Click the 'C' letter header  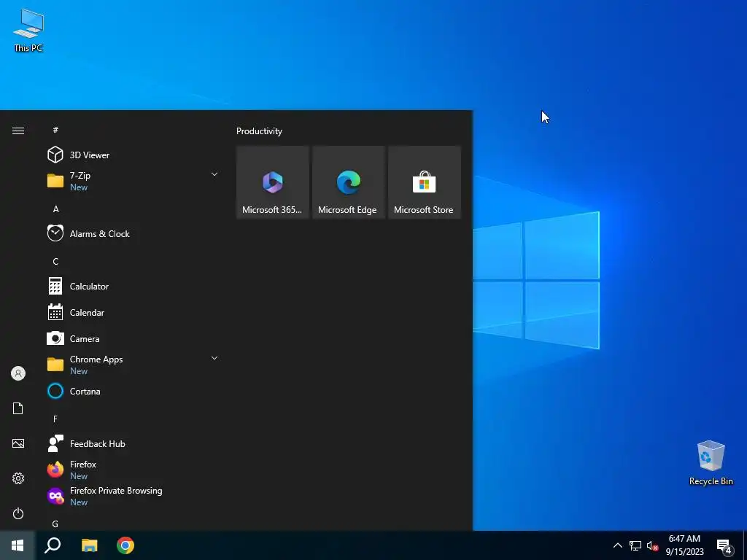[x=55, y=261]
